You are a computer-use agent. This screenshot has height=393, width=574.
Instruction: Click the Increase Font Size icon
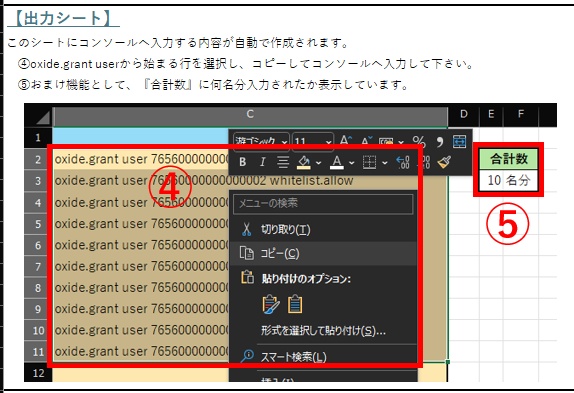[346, 141]
